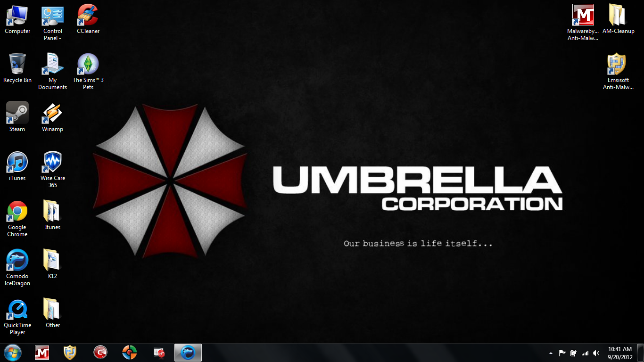644x362 pixels.
Task: Launch Emsisoft shield from the taskbar
Action: coord(70,353)
